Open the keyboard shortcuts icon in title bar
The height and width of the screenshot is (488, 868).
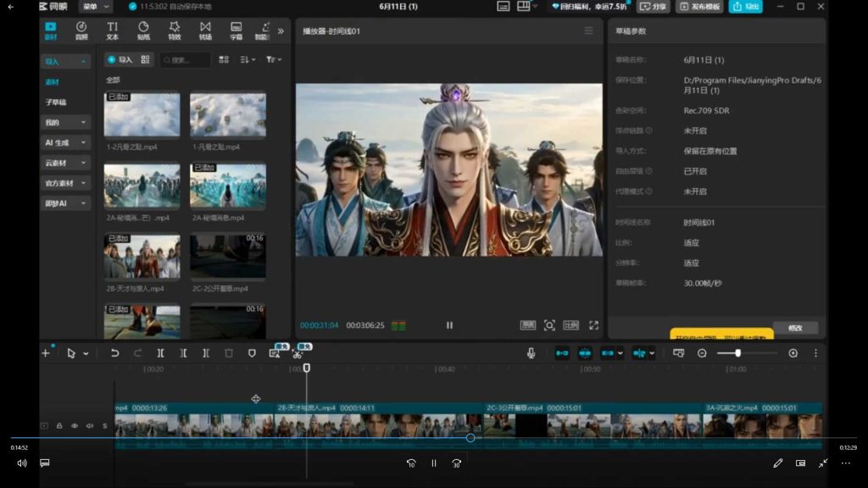(503, 7)
